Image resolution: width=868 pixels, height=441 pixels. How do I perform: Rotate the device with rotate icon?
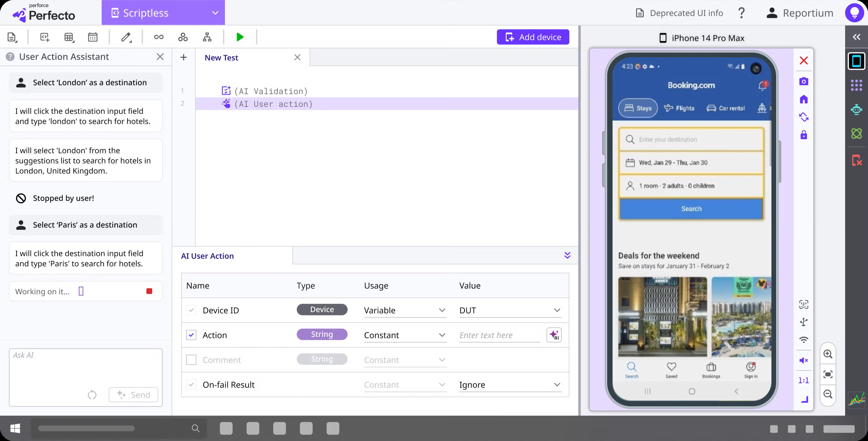click(x=804, y=117)
